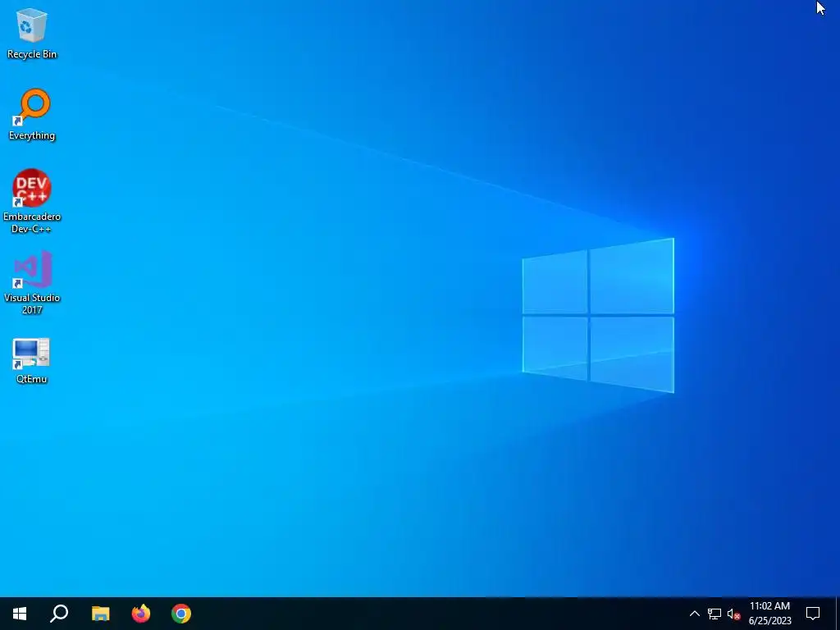Open the Windows Start menu
Image resolution: width=840 pixels, height=630 pixels.
[20, 614]
